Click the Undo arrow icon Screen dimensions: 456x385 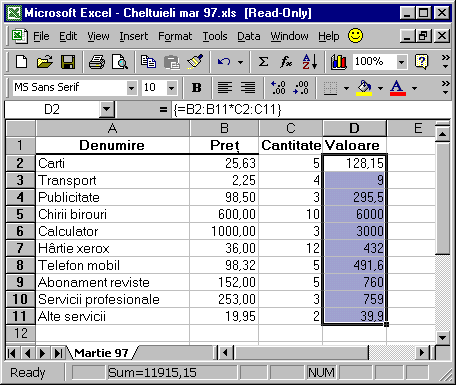pos(224,62)
